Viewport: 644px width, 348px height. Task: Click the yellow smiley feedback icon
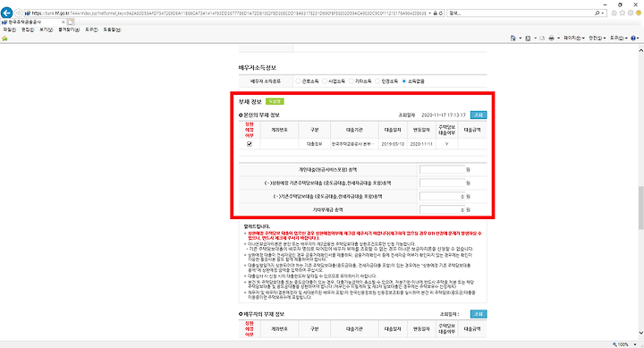pyautogui.click(x=639, y=13)
